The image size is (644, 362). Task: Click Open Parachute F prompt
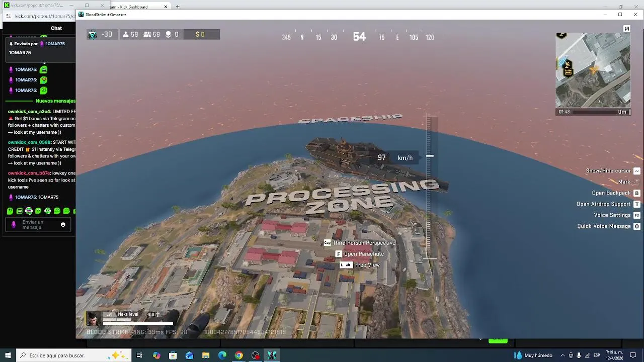coord(360,254)
